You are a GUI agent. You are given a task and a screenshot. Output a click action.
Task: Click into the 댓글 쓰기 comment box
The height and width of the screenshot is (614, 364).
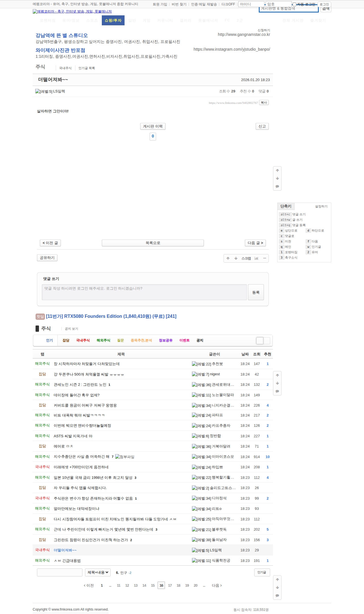coord(144,292)
